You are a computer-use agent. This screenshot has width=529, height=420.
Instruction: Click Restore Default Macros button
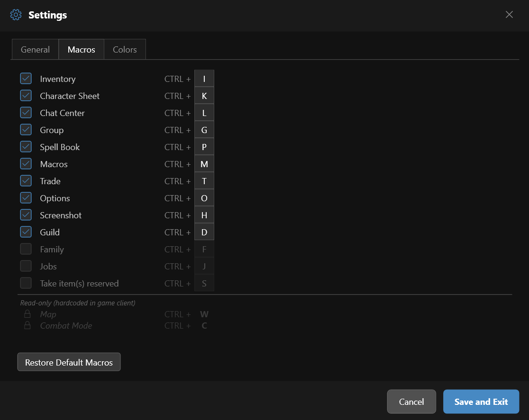point(69,362)
